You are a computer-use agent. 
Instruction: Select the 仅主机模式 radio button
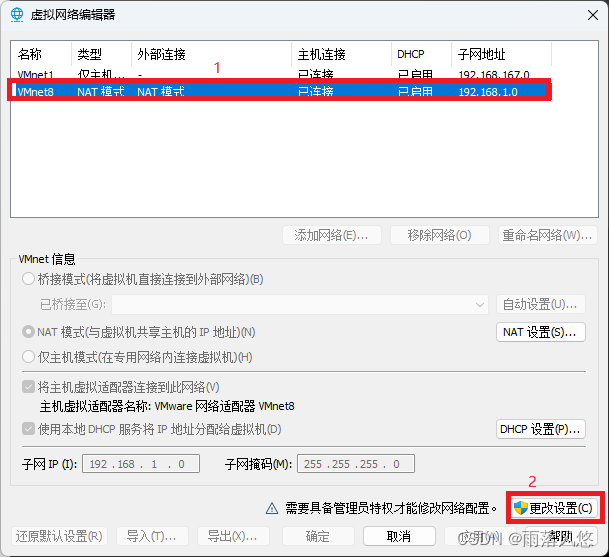28,357
